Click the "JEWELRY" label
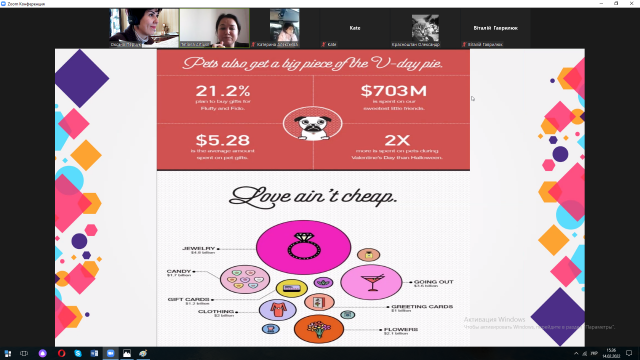The width and height of the screenshot is (640, 360). coord(198,248)
